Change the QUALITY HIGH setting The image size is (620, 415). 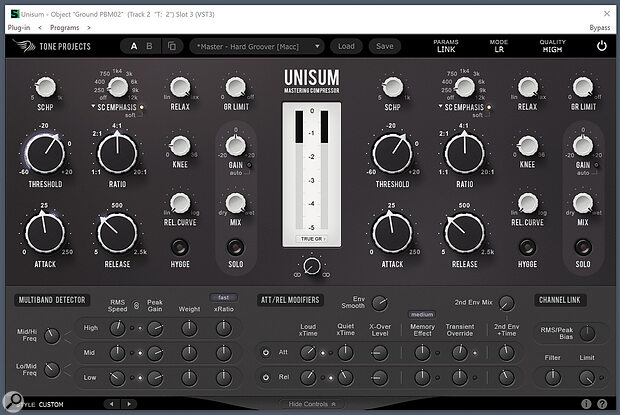click(x=552, y=46)
